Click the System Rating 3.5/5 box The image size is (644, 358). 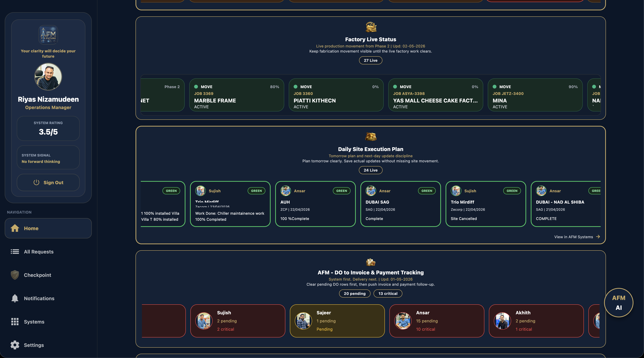coord(48,128)
